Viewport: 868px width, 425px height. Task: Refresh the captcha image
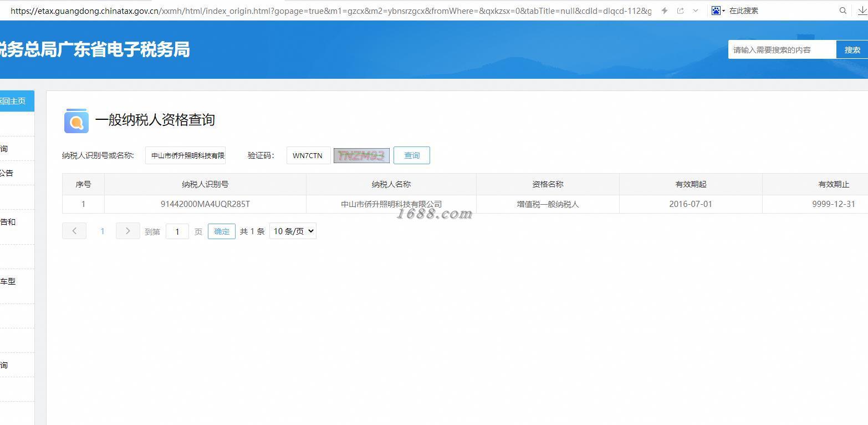[x=361, y=155]
